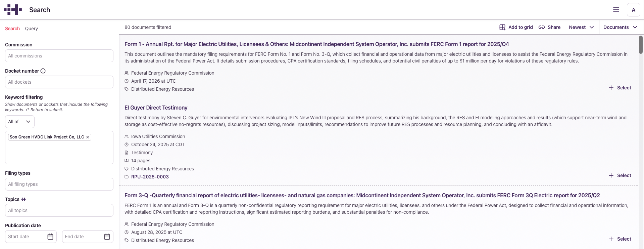Viewport: 644px width, 249px height.
Task: Click the folder icon beside RPU-2025-0003
Action: tap(127, 177)
